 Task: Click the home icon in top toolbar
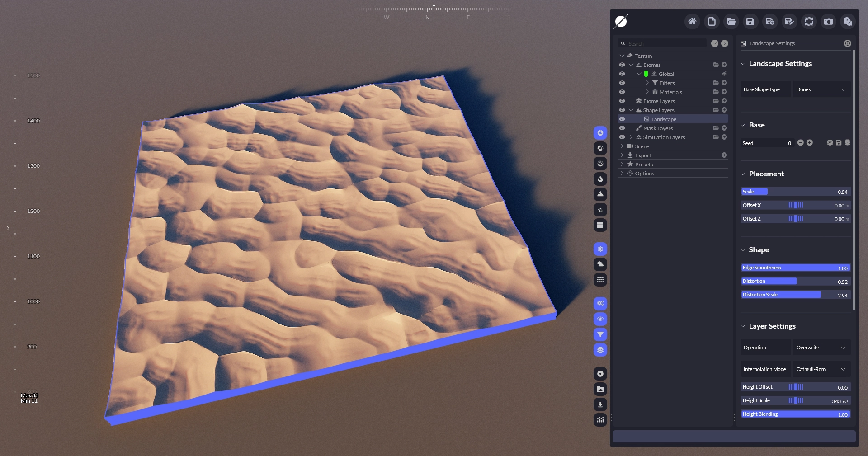(692, 21)
